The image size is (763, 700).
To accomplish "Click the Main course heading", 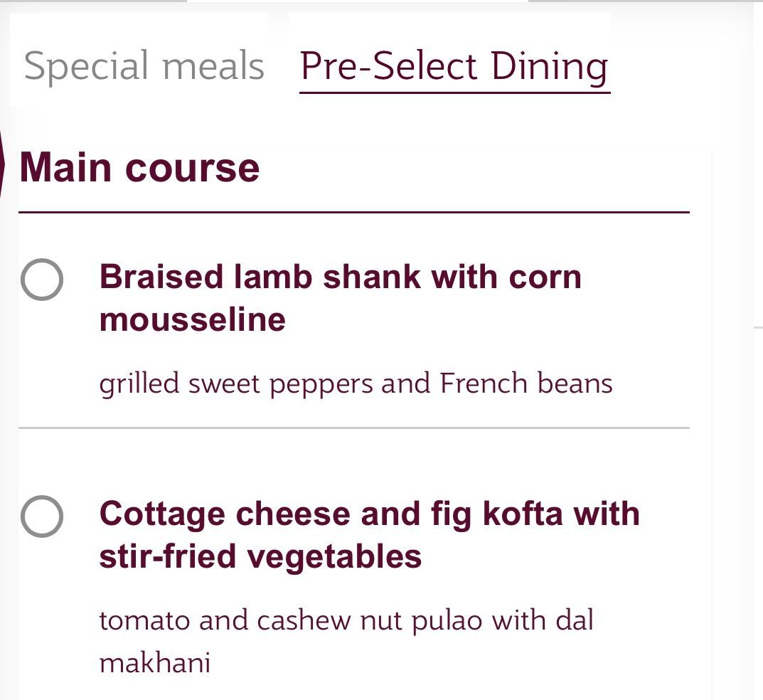I will coord(139,167).
